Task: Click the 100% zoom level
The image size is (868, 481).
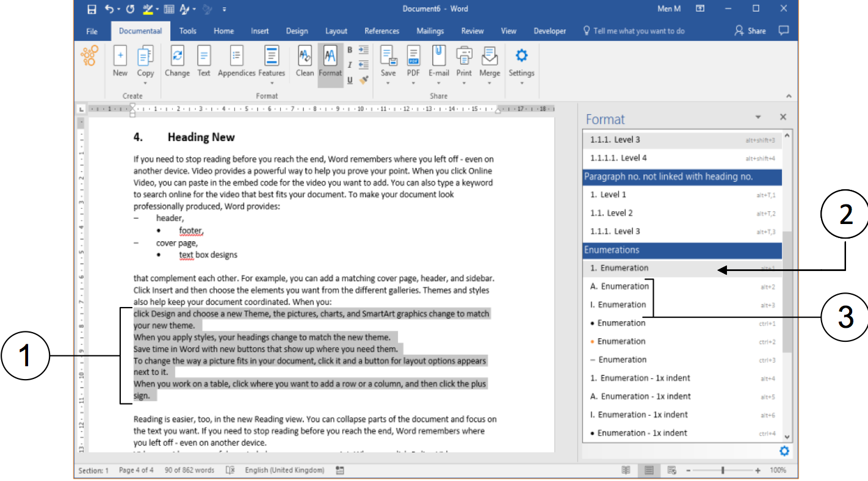Action: 778,471
